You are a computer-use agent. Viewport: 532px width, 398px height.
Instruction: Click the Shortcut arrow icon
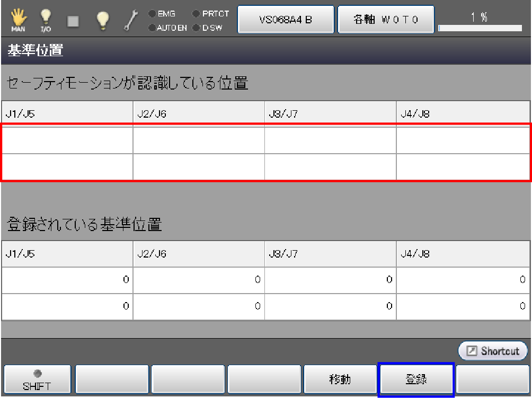point(470,351)
